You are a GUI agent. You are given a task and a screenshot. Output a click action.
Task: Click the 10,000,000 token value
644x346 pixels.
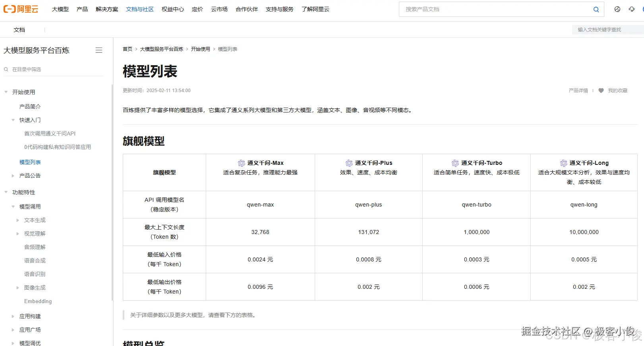(584, 232)
